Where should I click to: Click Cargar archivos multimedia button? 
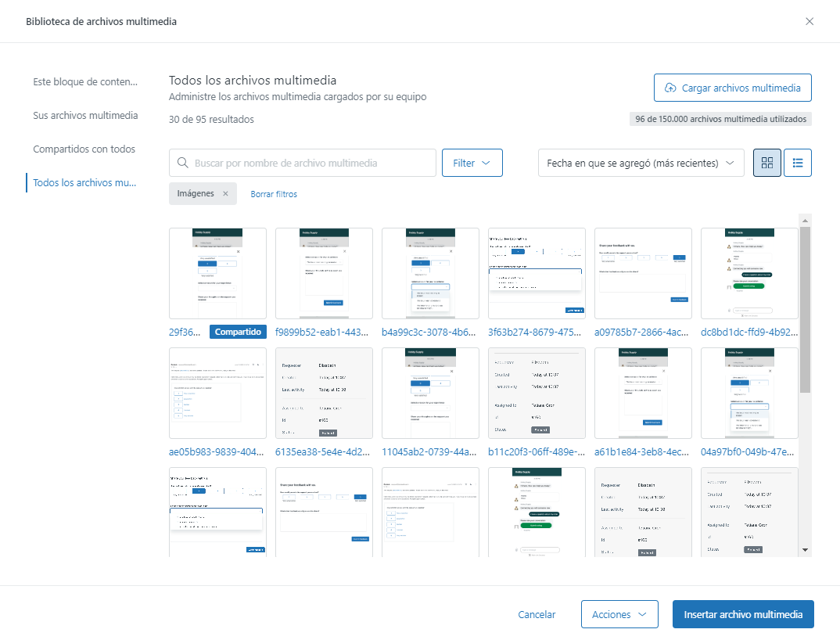[x=732, y=88]
